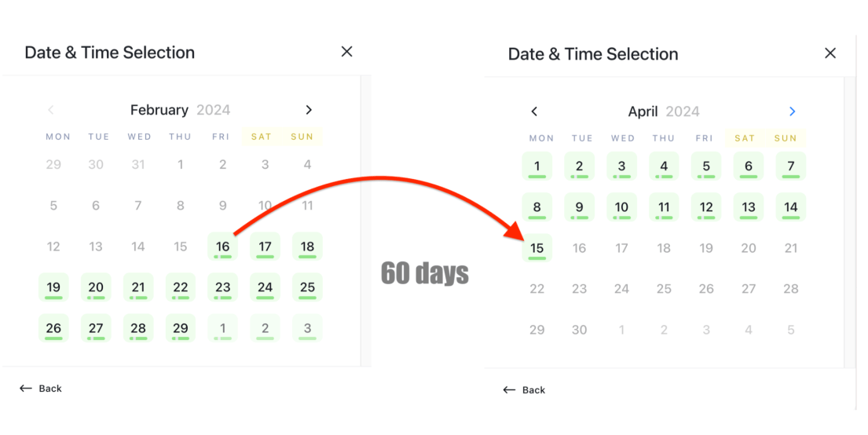The height and width of the screenshot is (435, 868).
Task: Close the April Date & Time Selection dialog
Action: (x=830, y=53)
